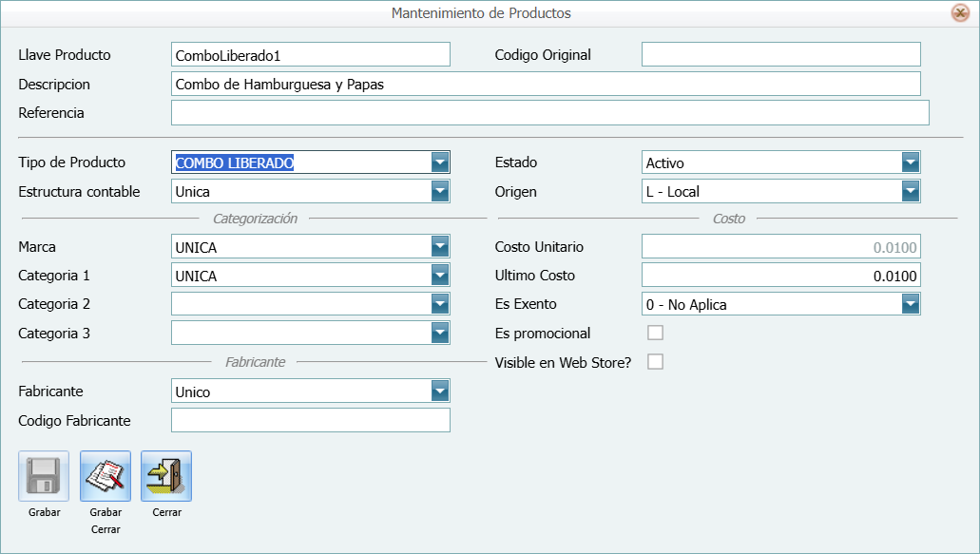
Task: Click the Cerrar exit door icon
Action: click(x=166, y=476)
